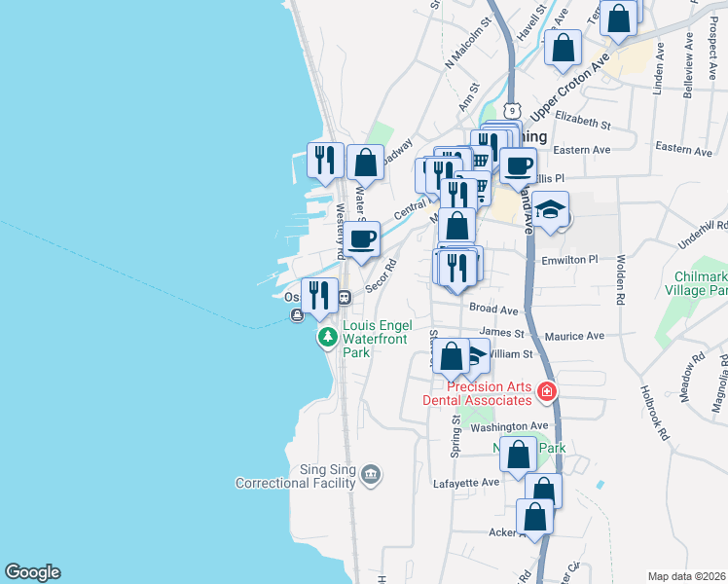Select the graduation cap marker at William St
Viewport: 728px width, 584px height.
(x=480, y=355)
